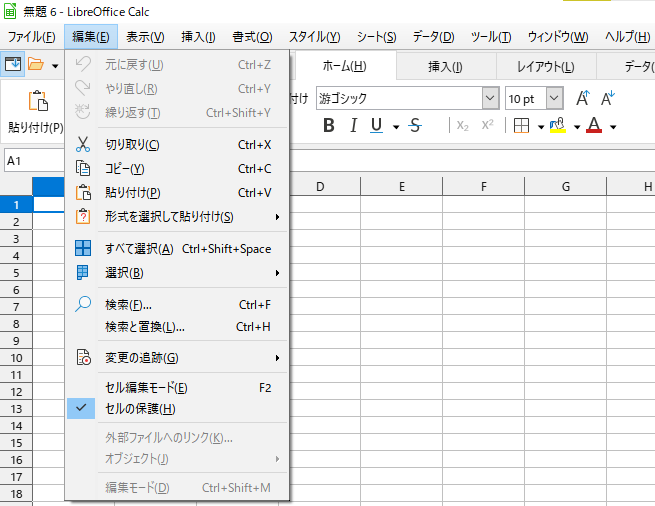Viewport: 655px width, 506px height.
Task: Switch to 挿入 ribbon tab
Action: click(x=445, y=66)
